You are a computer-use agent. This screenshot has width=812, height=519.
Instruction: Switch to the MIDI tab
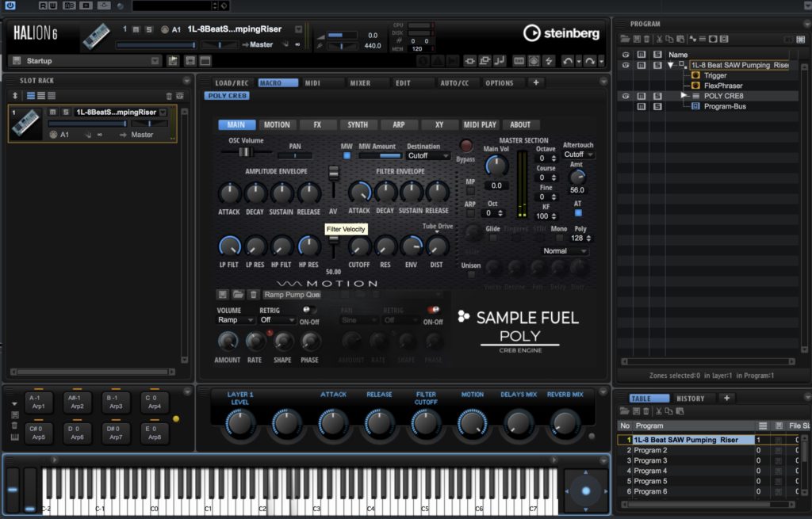point(312,82)
